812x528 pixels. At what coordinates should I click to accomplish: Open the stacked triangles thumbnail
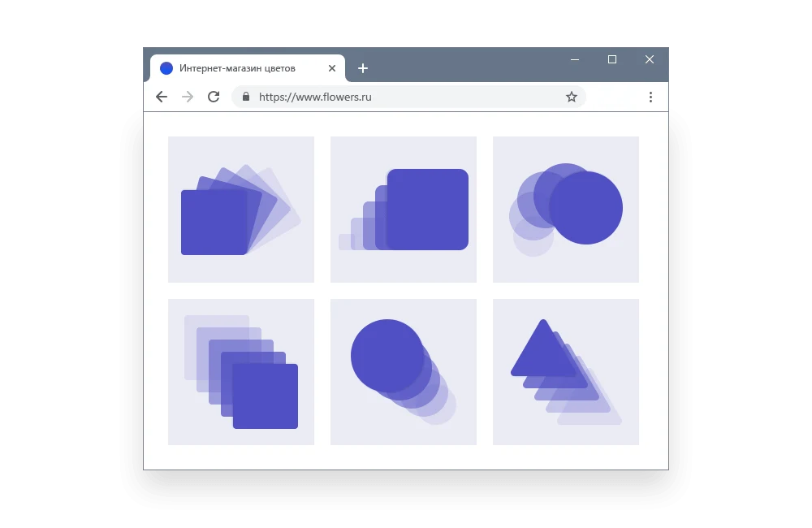pyautogui.click(x=565, y=372)
